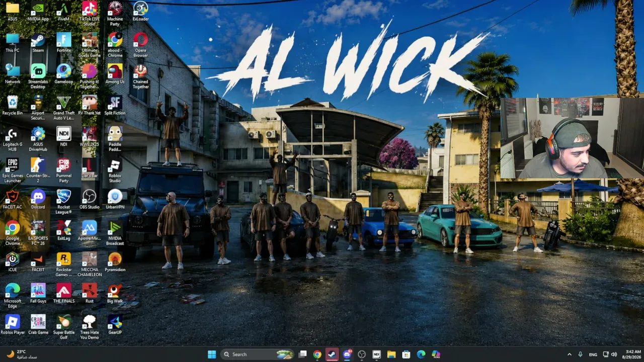Select the Epic Games Launcher shortcut

13,170
